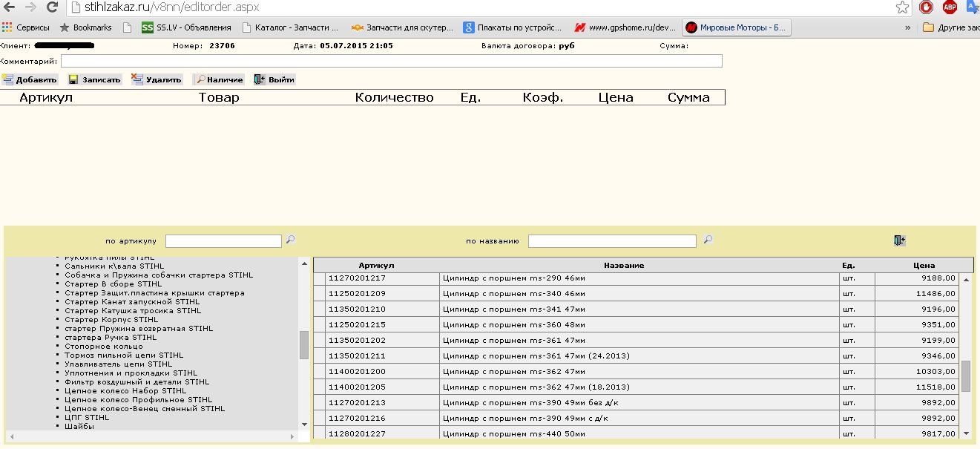Click the browser forward arrow
The width and height of the screenshot is (980, 449).
pyautogui.click(x=31, y=7)
